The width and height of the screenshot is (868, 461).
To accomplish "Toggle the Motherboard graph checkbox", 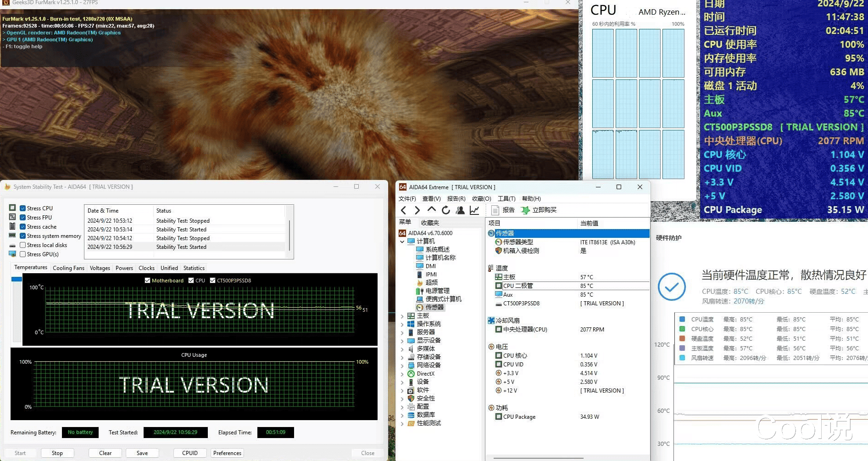I will (x=147, y=281).
